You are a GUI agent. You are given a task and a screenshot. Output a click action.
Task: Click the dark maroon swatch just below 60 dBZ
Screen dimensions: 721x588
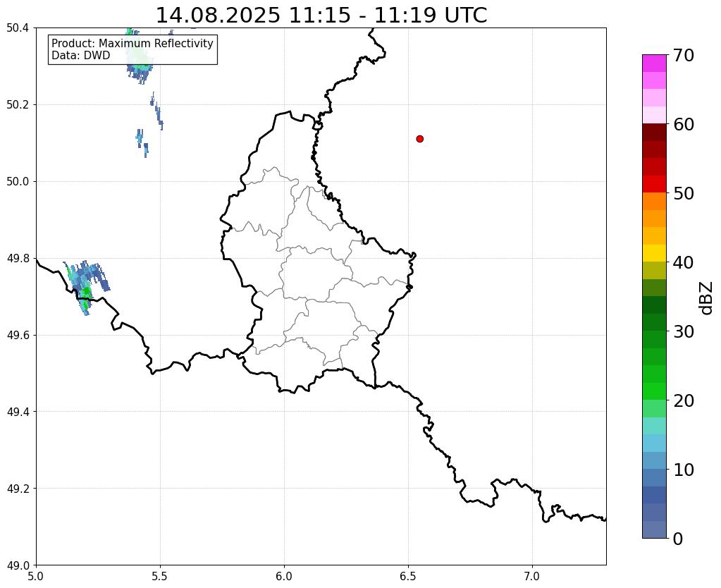pos(654,132)
